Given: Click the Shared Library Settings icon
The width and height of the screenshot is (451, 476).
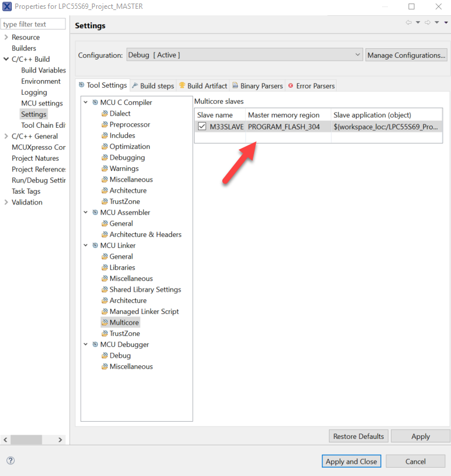Looking at the screenshot, I should point(104,290).
